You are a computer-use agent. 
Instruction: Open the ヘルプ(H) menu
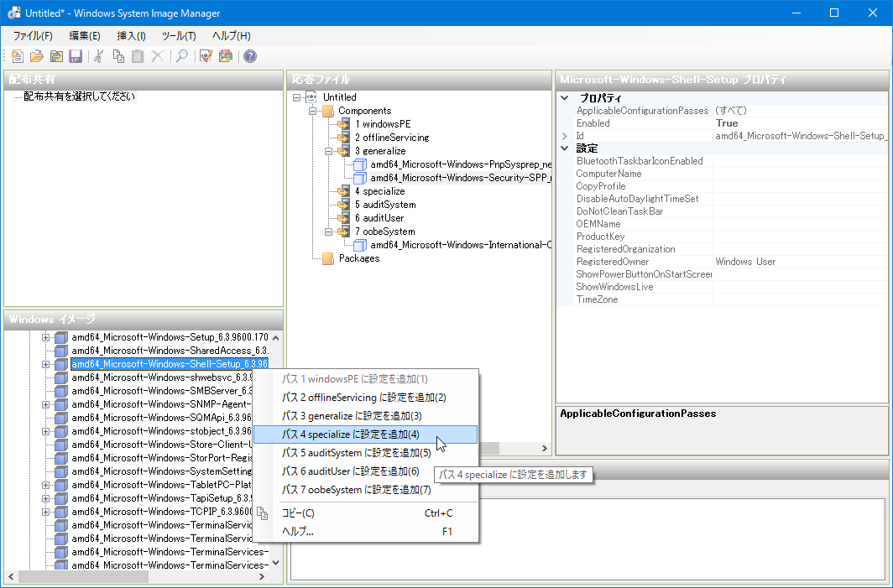click(232, 36)
